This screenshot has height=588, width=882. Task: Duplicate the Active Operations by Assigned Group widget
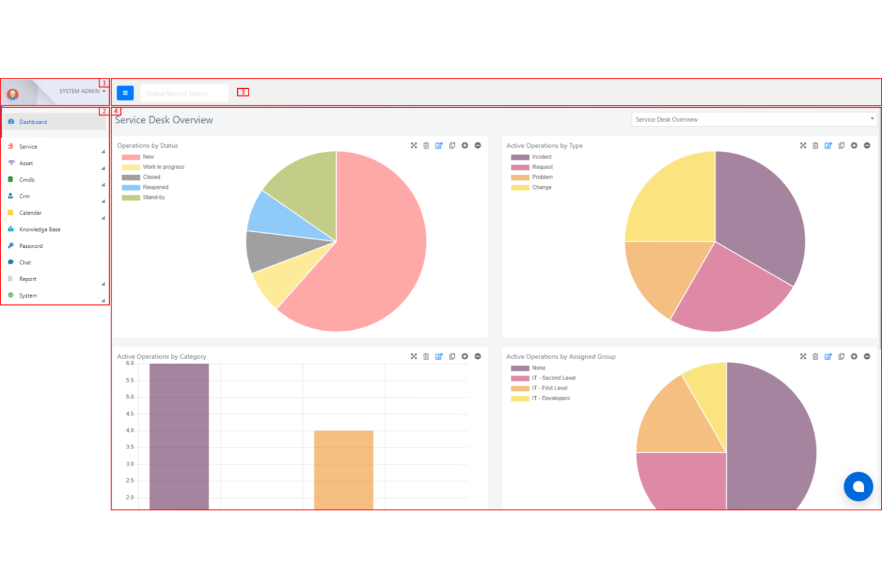click(841, 356)
